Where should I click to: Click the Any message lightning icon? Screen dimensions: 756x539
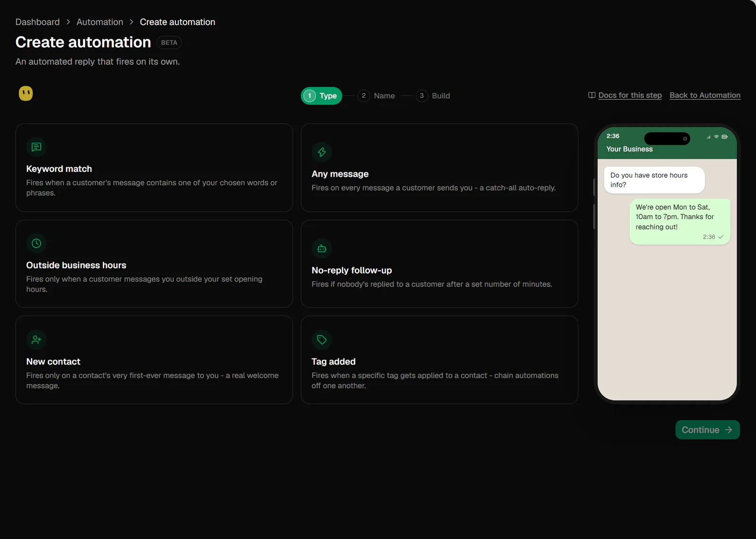coord(322,152)
